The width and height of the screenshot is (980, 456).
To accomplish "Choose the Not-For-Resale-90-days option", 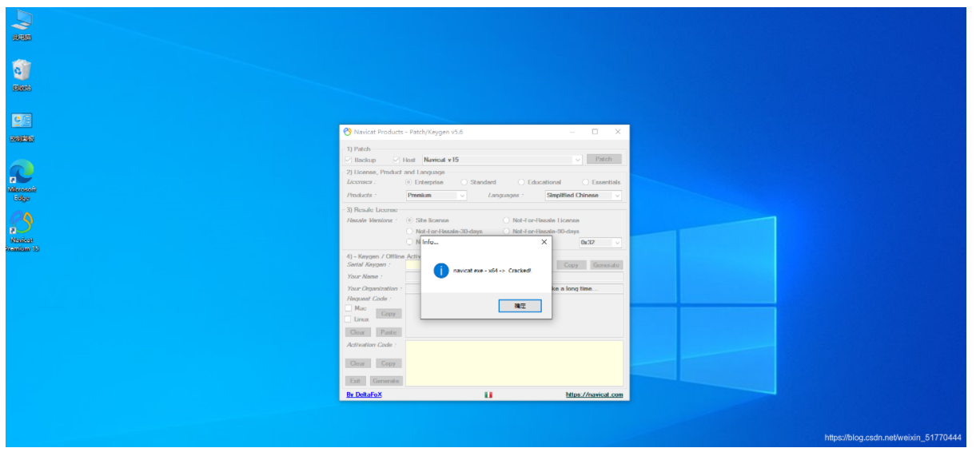I will pyautogui.click(x=507, y=232).
